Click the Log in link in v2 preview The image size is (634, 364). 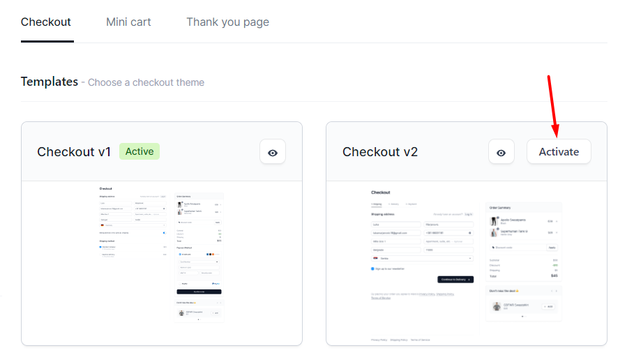click(x=468, y=214)
